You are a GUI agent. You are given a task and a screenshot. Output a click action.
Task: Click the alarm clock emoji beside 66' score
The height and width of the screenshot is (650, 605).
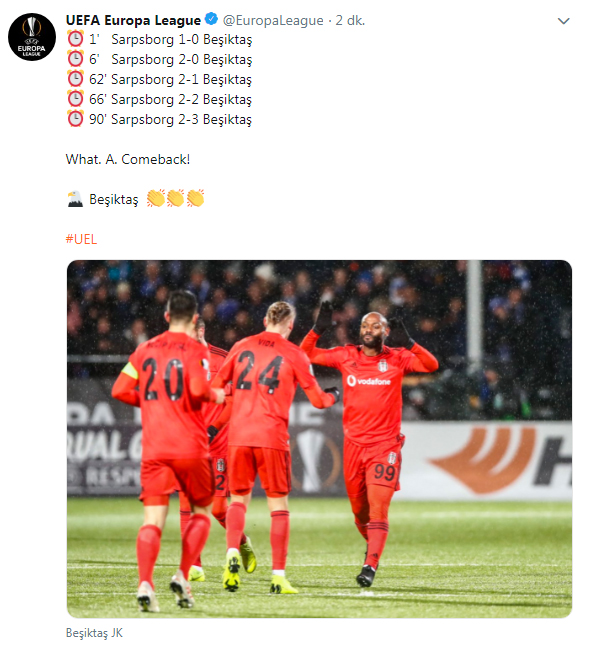[75, 98]
